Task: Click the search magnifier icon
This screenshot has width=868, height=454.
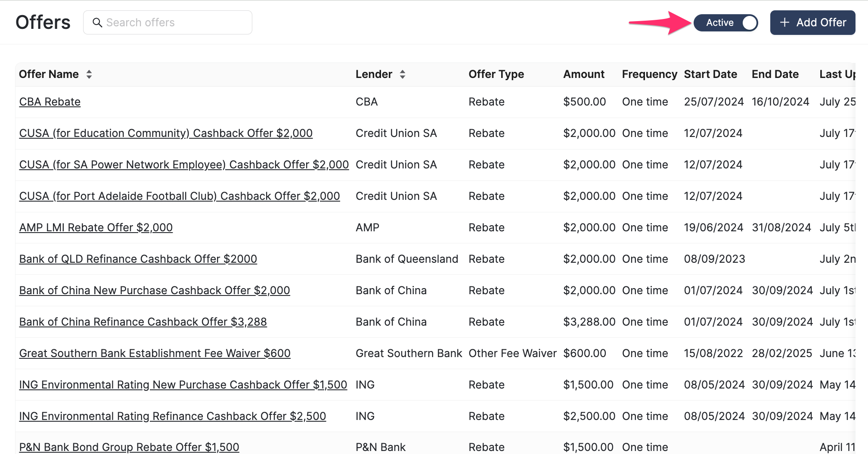Action: (x=98, y=23)
